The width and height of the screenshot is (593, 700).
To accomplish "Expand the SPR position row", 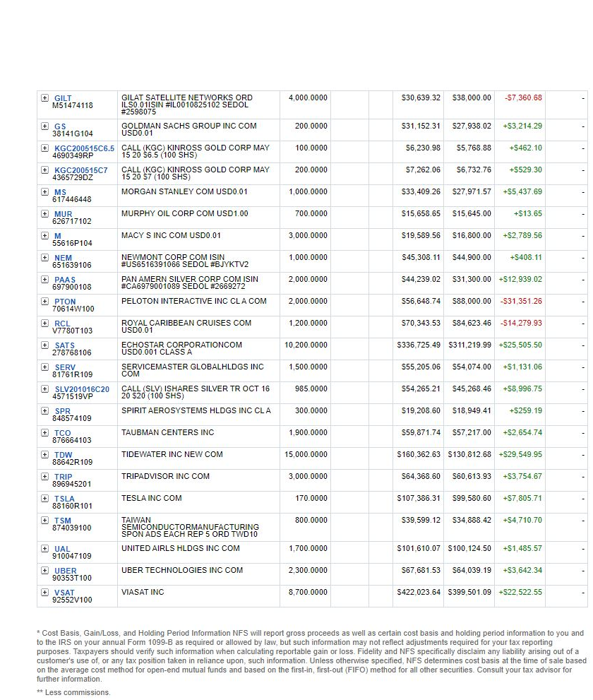I will tap(44, 410).
